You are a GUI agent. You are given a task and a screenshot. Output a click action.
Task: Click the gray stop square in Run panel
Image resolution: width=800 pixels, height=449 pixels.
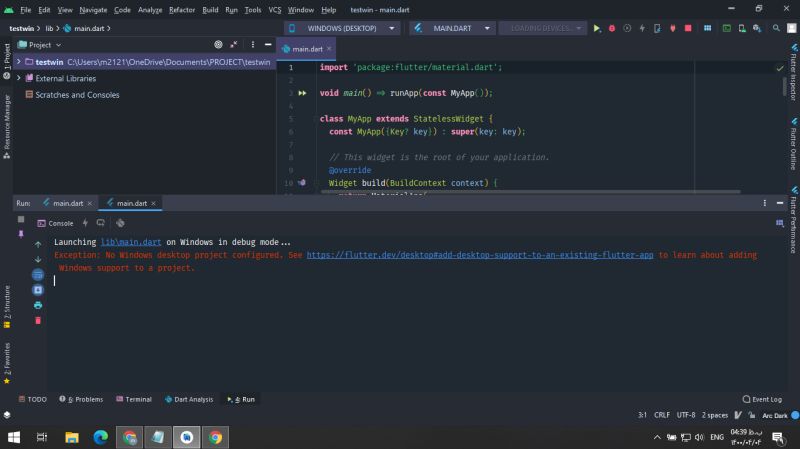coord(21,219)
